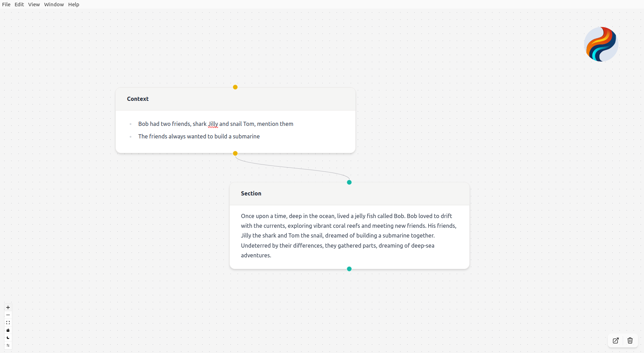Click the submarine bullet in Context node
644x353 pixels.
click(199, 136)
